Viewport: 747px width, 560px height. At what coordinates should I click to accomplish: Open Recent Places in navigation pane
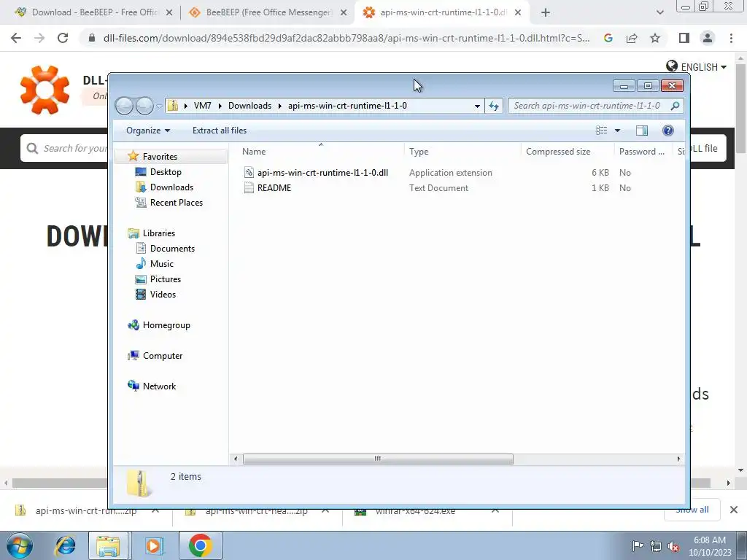point(177,203)
